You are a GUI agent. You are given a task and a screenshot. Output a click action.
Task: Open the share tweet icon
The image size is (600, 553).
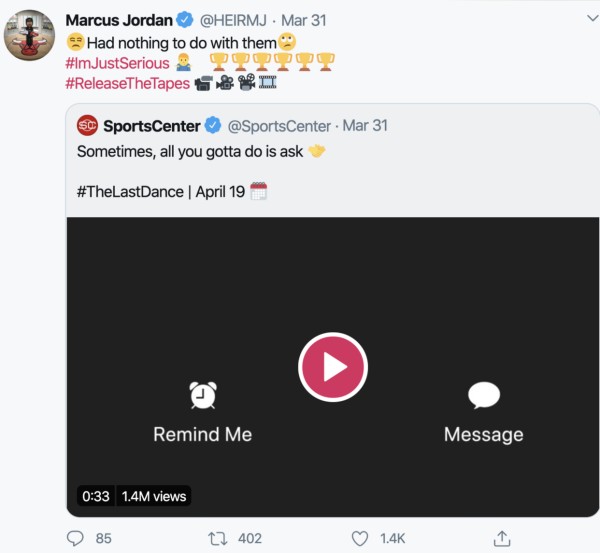click(x=503, y=538)
